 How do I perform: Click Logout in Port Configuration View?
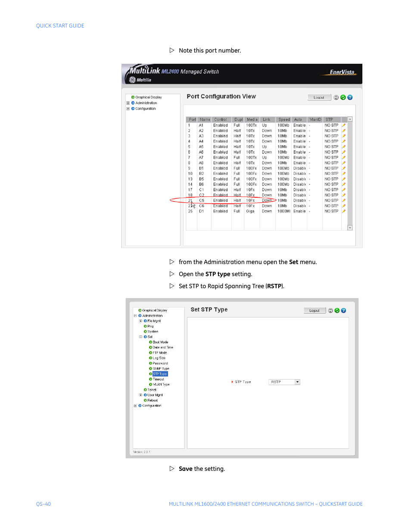pos(319,97)
